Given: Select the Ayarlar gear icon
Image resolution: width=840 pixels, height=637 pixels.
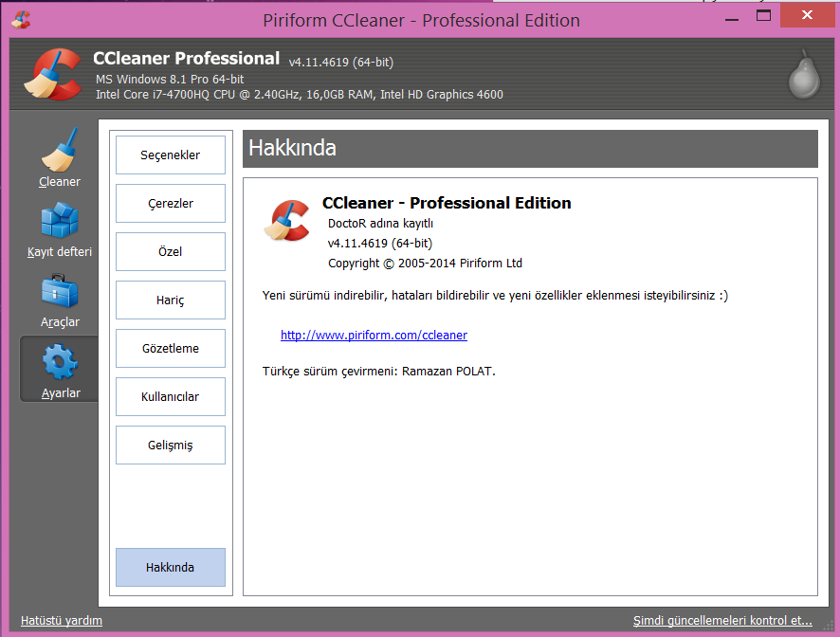Looking at the screenshot, I should point(60,361).
